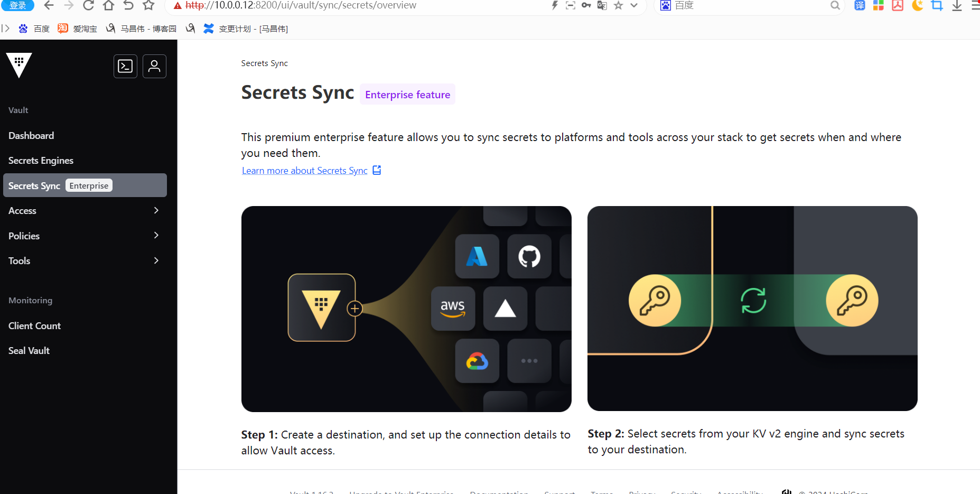This screenshot has width=980, height=494.
Task: Open the 百度 bookmark
Action: tap(34, 29)
